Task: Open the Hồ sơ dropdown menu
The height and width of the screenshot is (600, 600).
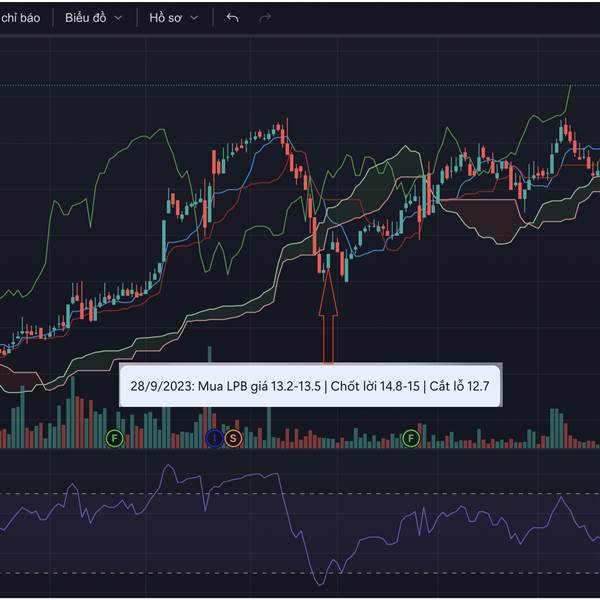Action: pos(174,18)
